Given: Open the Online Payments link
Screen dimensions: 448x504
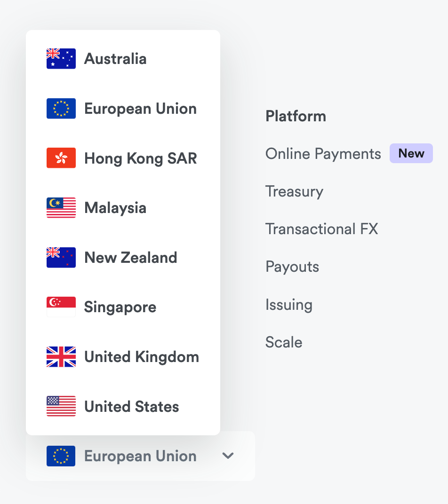Looking at the screenshot, I should (x=323, y=154).
